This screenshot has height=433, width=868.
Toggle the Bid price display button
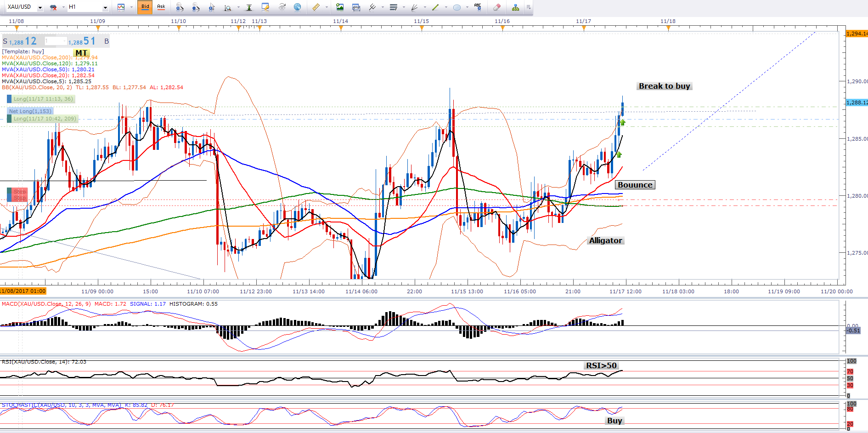tap(145, 7)
